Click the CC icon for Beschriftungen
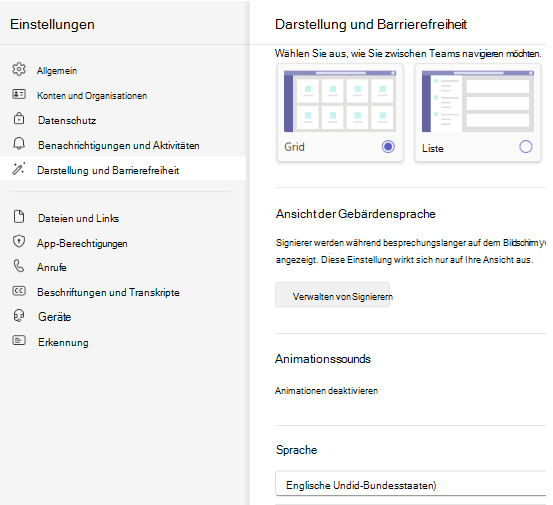 (x=19, y=291)
